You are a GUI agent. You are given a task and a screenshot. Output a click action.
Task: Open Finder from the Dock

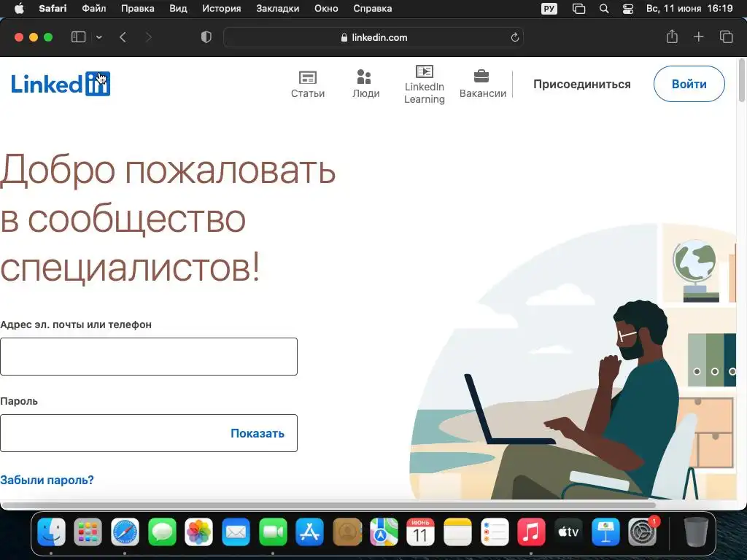pyautogui.click(x=51, y=532)
